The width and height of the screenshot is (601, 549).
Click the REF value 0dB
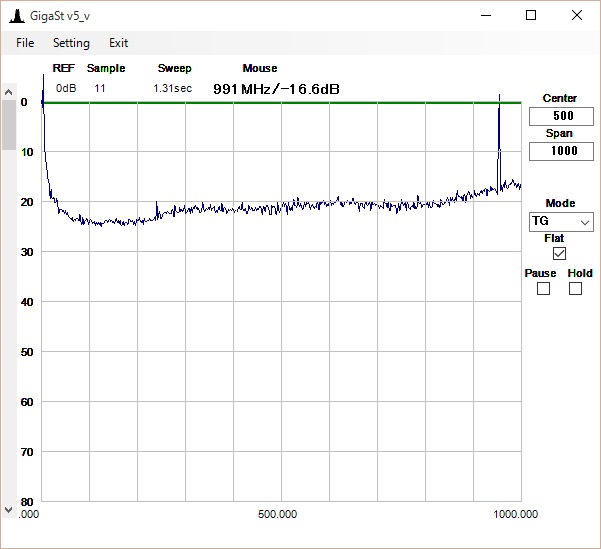point(66,88)
